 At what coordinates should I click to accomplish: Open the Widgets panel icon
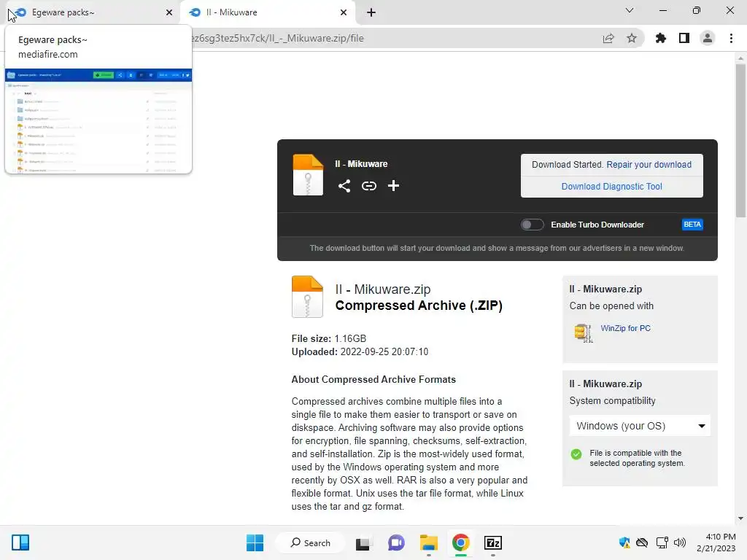click(x=20, y=542)
